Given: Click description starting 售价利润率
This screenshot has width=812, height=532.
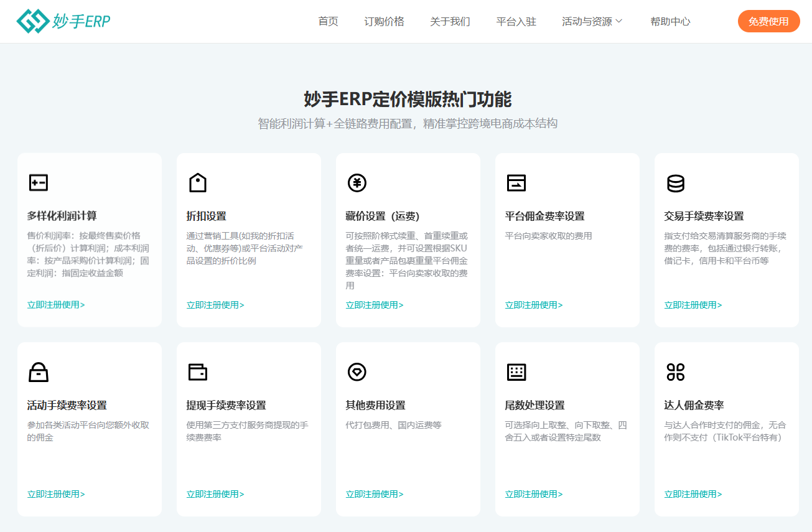Looking at the screenshot, I should [88, 254].
